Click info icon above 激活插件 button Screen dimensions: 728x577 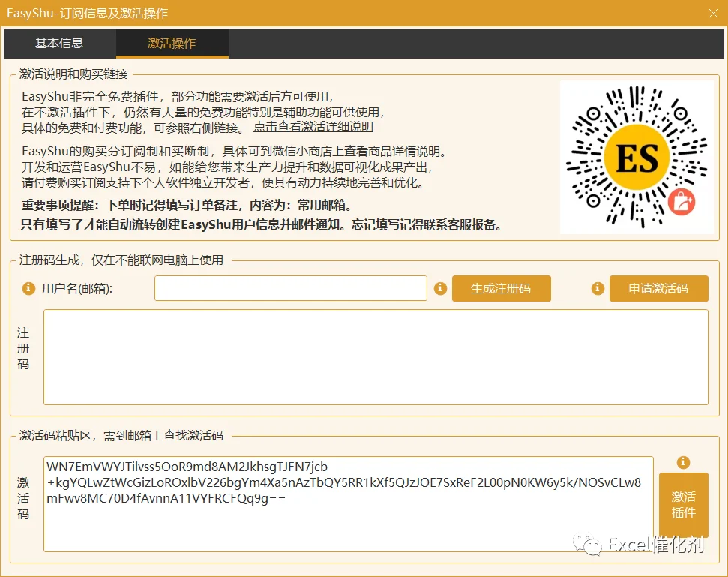683,462
